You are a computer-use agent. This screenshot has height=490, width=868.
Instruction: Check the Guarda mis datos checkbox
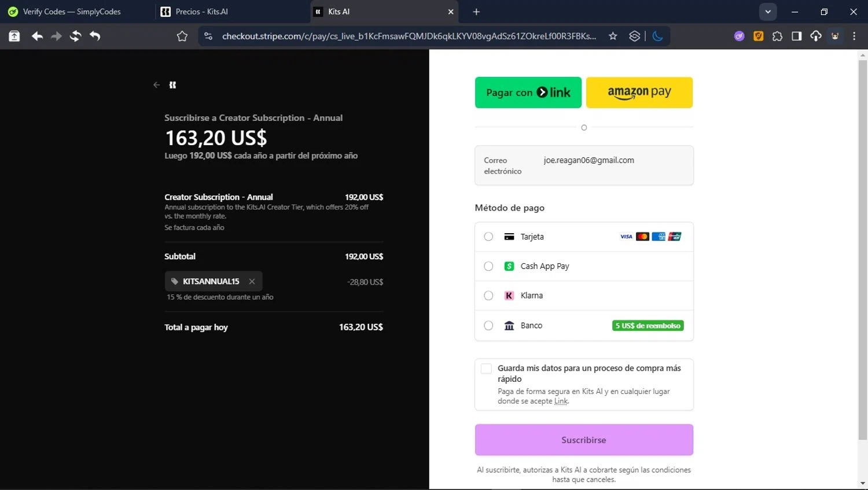[487, 369]
